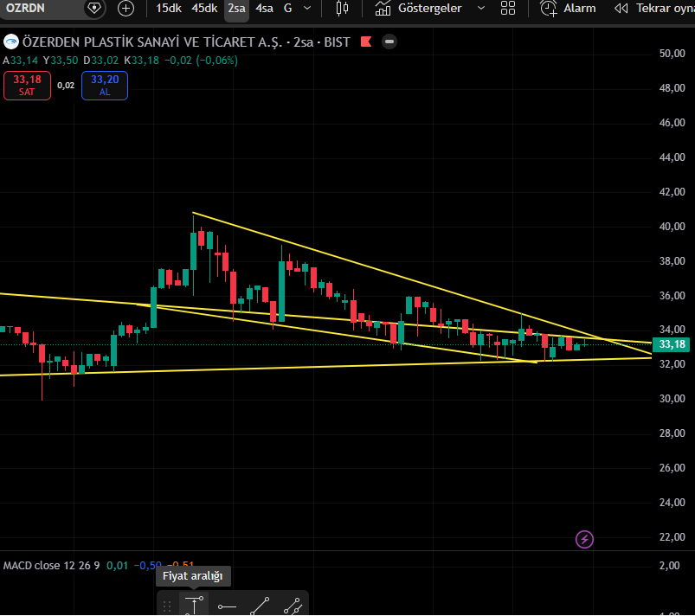Open the candlestick chart type selector
Image resolution: width=695 pixels, height=616 pixels.
click(x=342, y=8)
